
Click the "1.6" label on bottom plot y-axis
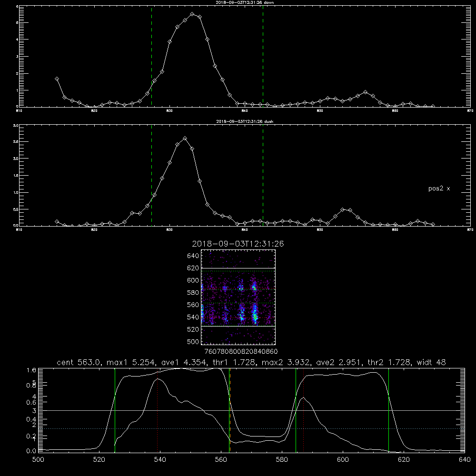coord(31,370)
